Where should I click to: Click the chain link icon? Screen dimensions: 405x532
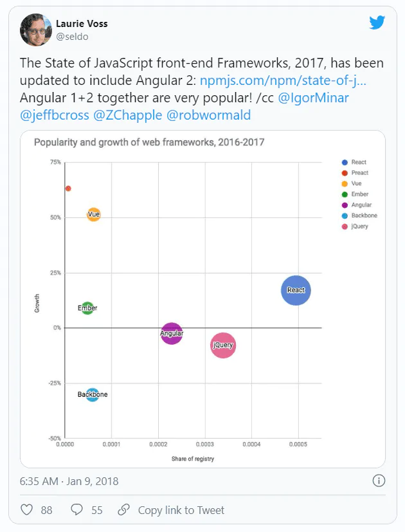pos(123,509)
